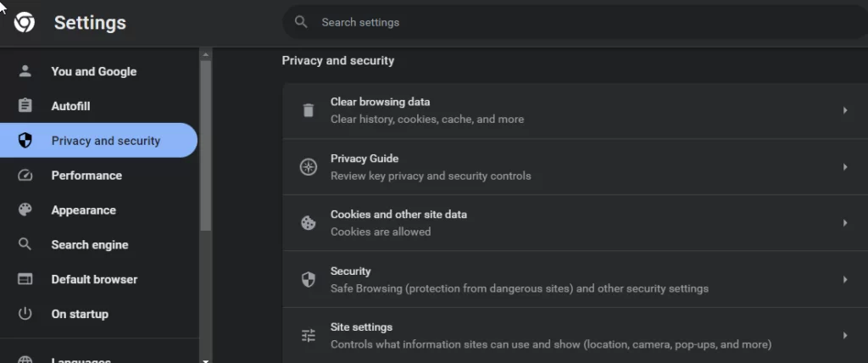Click the Privacy and security page heading
The height and width of the screenshot is (363, 868).
click(337, 60)
